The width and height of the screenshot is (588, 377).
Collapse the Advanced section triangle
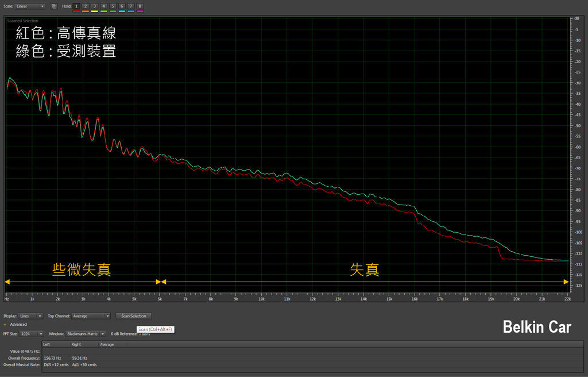6,325
